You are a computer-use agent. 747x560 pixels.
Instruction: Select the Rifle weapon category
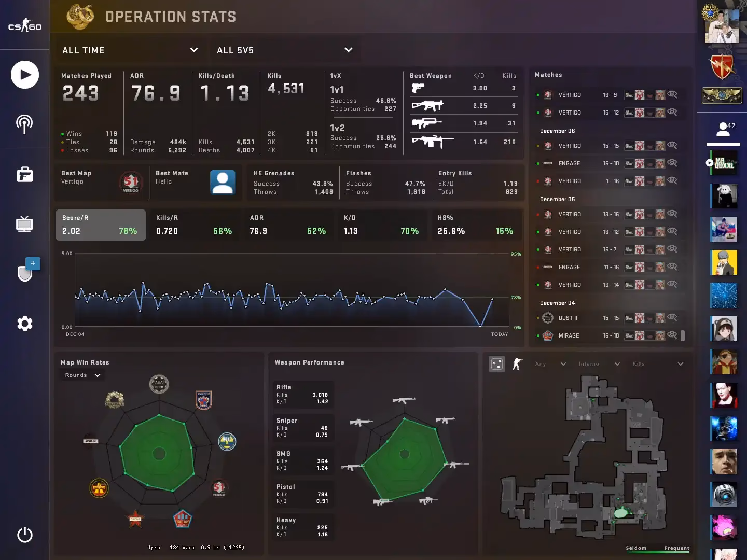click(303, 394)
